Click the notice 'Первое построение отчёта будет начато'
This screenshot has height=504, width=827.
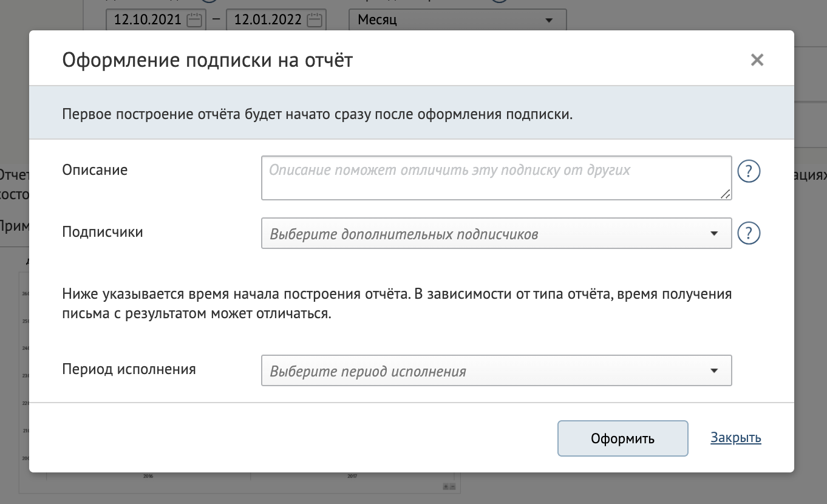[318, 114]
